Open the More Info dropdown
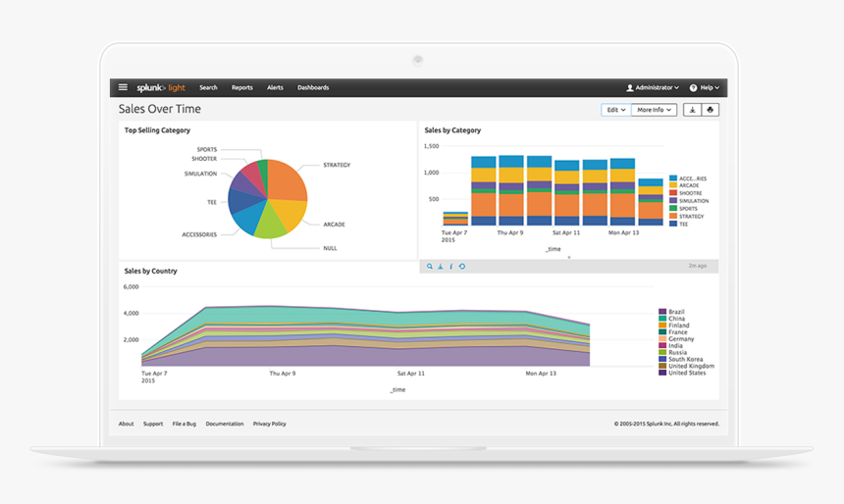Viewport: 844px width, 504px height. (654, 110)
